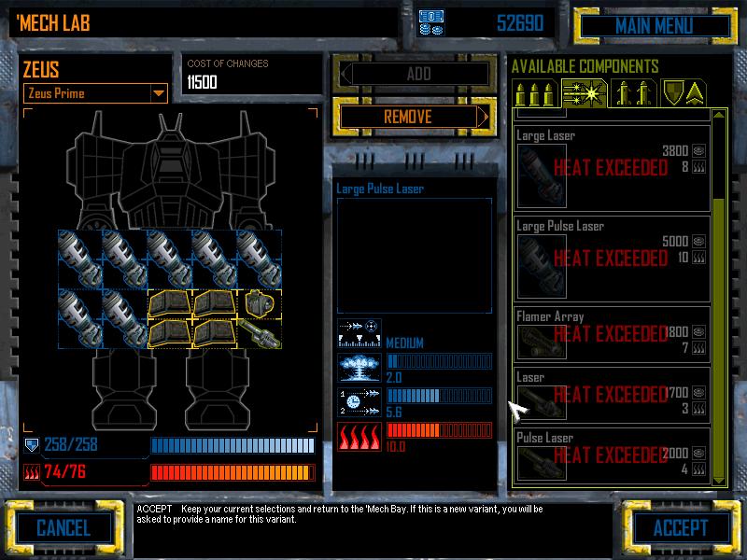The height and width of the screenshot is (560, 747).
Task: Select the small laser weapon in grid
Action: click(x=260, y=334)
